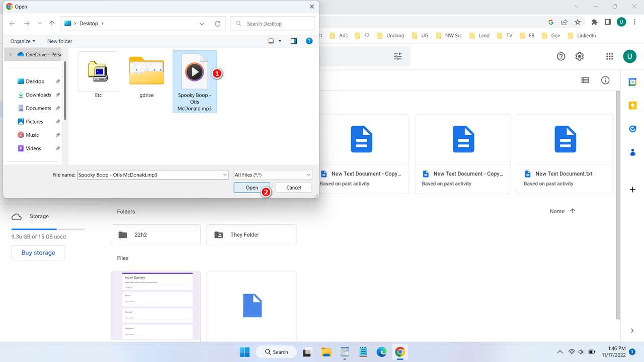Click the Chrome extensions puzzle icon
The width and height of the screenshot is (644, 362).
(594, 22)
